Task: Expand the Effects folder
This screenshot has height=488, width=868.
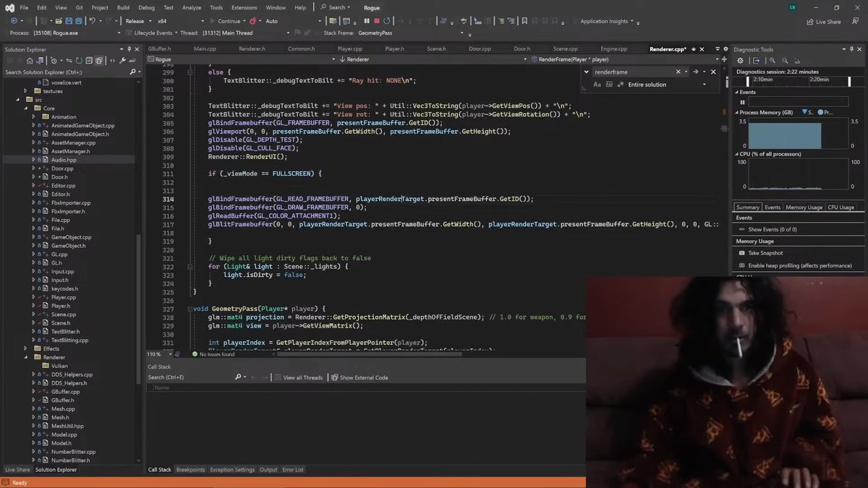Action: [x=26, y=348]
